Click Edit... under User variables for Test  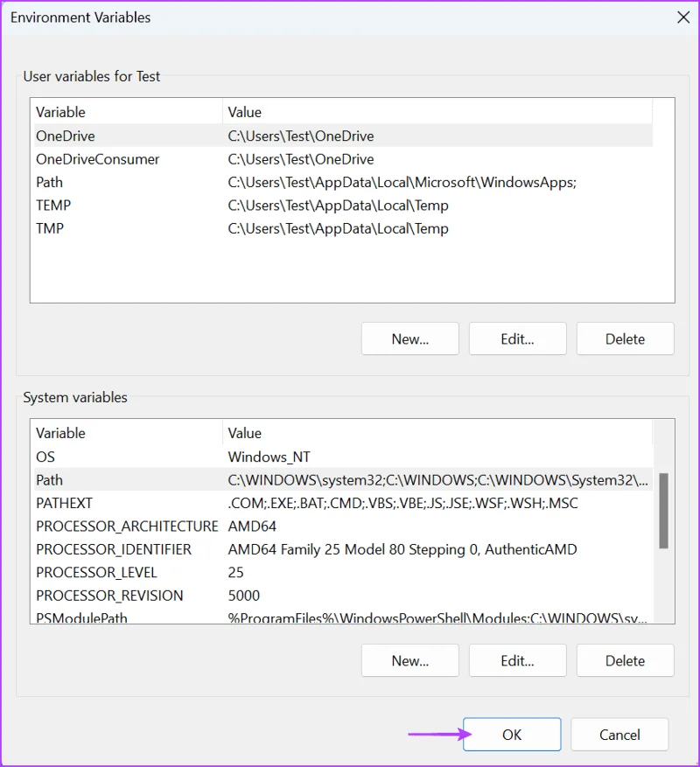pos(518,338)
